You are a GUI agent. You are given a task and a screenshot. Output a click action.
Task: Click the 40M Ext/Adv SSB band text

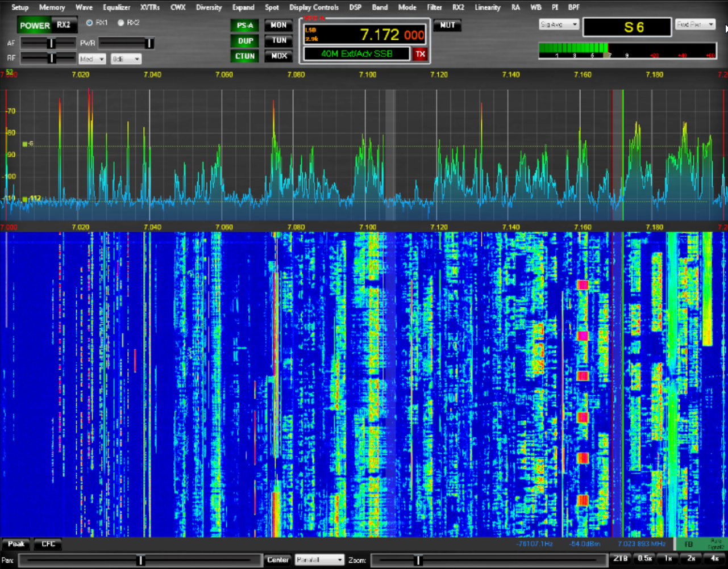[357, 54]
